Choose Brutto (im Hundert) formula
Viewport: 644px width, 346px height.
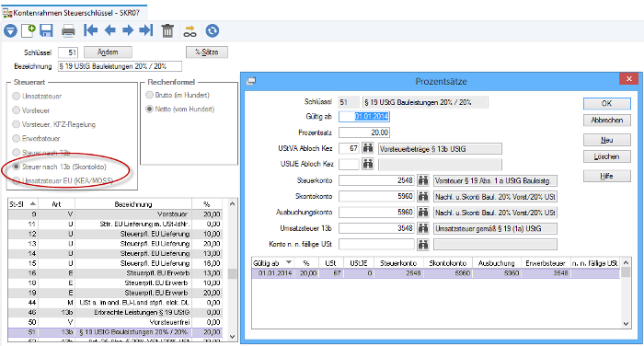[x=149, y=95]
